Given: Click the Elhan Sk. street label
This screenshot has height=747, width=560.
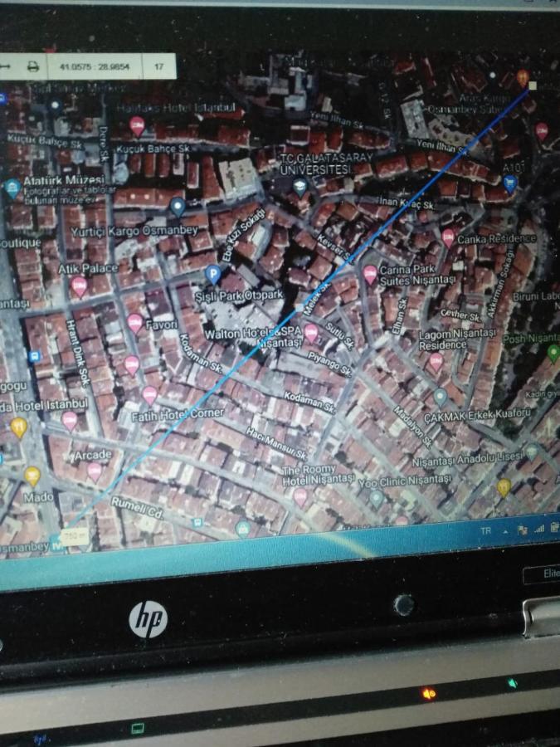Looking at the screenshot, I should (399, 316).
